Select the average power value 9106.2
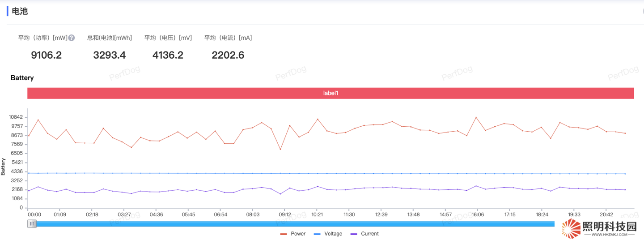Screen dimensions: 644x240 [46, 55]
